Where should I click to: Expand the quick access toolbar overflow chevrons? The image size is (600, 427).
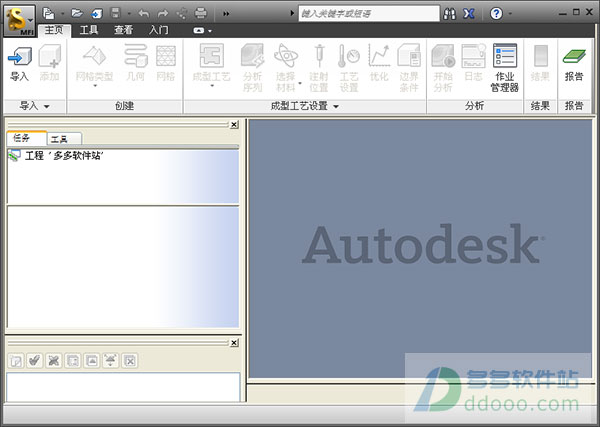(226, 14)
